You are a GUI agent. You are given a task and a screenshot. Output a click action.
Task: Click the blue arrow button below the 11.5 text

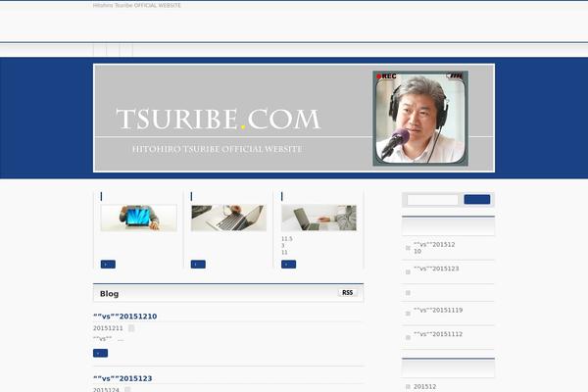point(288,265)
